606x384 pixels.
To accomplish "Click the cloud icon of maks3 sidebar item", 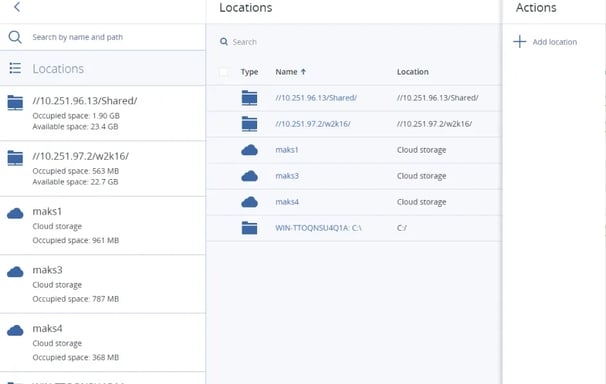I will (15, 272).
